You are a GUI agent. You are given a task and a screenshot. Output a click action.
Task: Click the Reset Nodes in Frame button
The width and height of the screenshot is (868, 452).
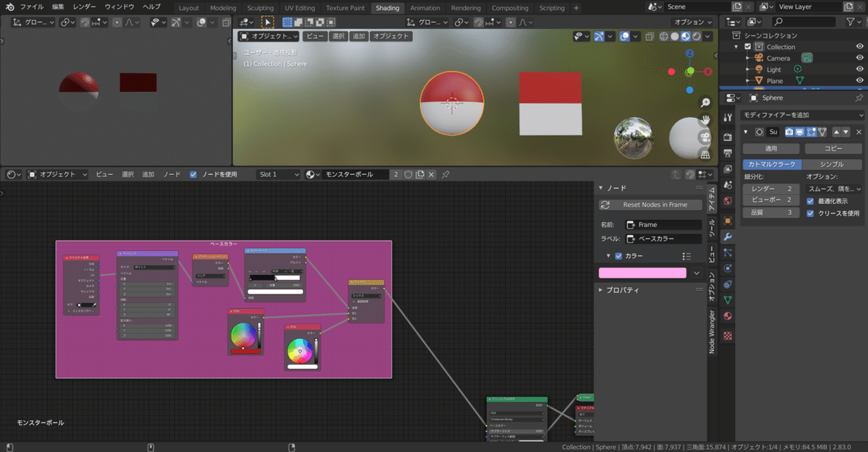[651, 205]
